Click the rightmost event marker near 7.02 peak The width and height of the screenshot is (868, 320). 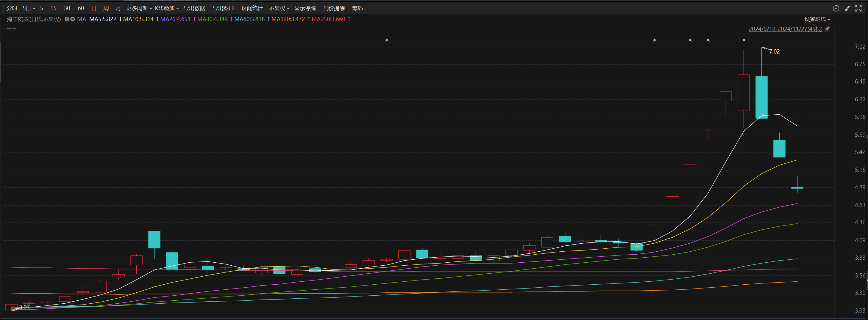tap(744, 40)
